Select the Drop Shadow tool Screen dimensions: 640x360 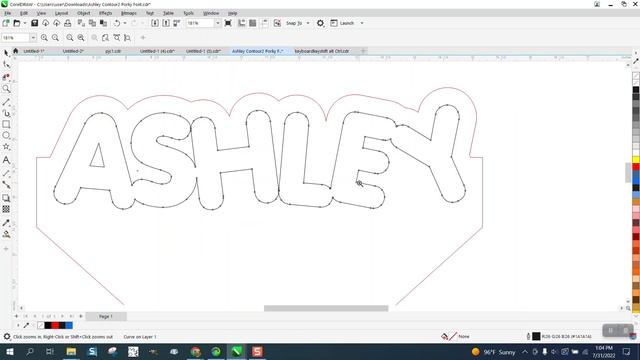(6, 198)
